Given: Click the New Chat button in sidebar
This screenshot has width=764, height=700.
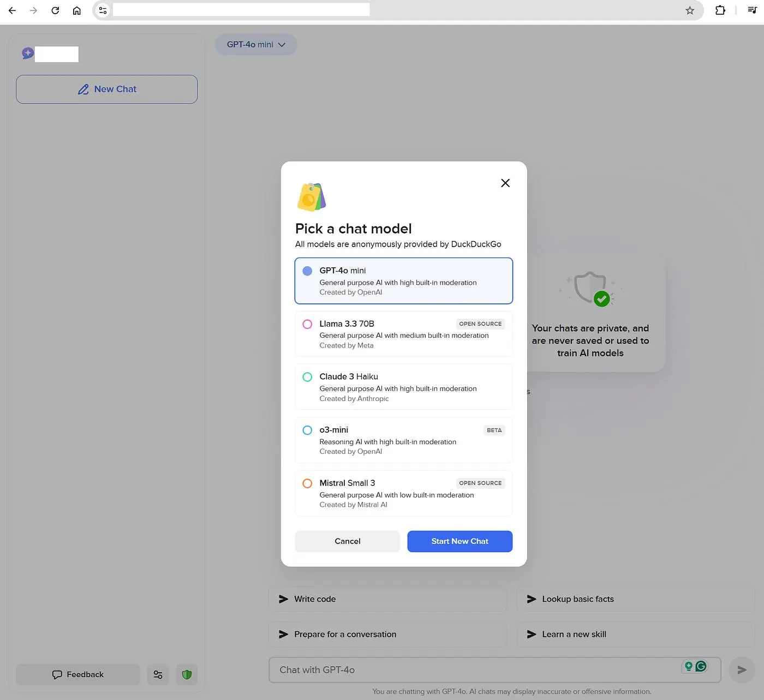Looking at the screenshot, I should click(x=107, y=89).
